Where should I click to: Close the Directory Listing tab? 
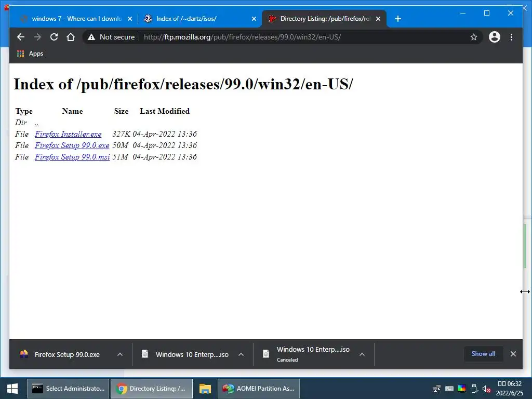pos(378,19)
